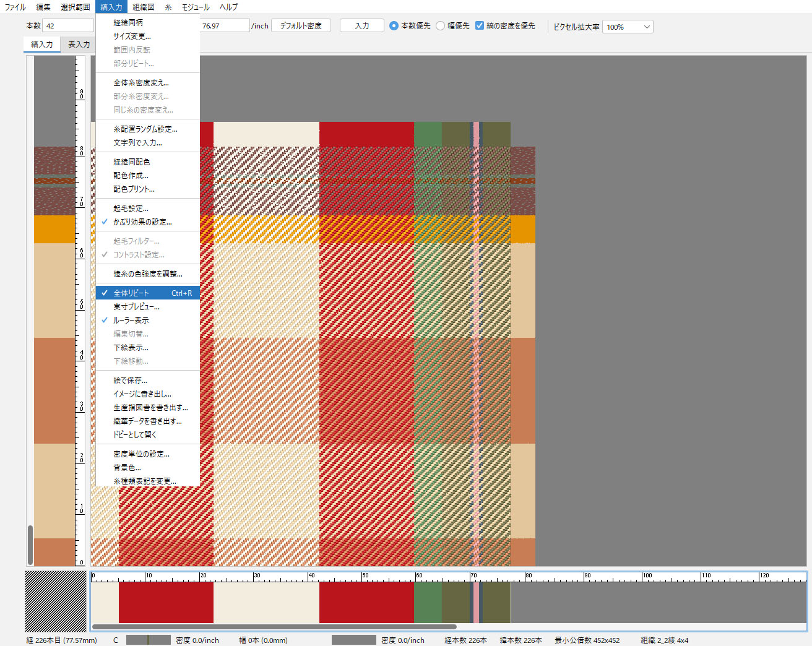
Task: Click the 入力 button
Action: pyautogui.click(x=362, y=26)
